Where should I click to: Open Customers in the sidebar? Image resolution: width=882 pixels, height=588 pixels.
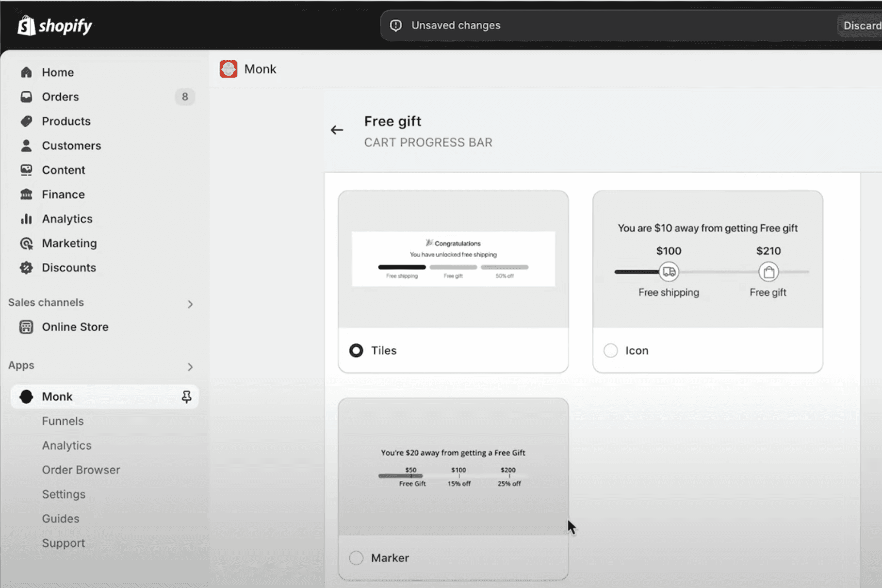[71, 146]
